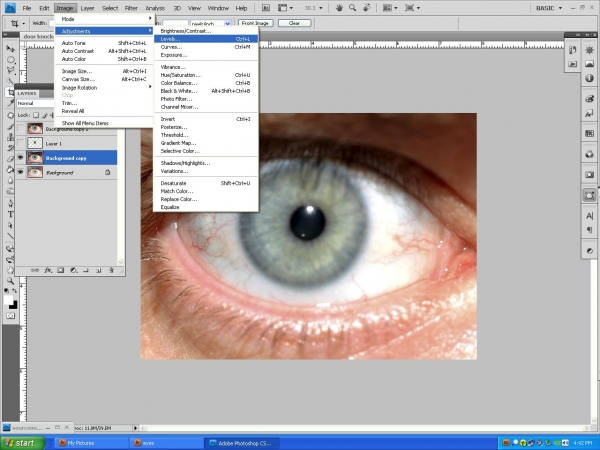Open the Color panel icon
Viewport: 600px width, 450px height.
(590, 99)
